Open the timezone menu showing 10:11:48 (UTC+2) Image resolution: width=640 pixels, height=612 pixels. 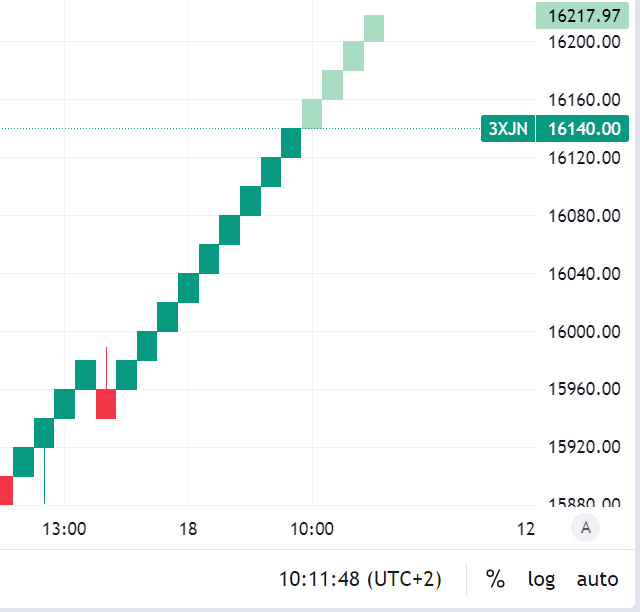click(x=359, y=578)
